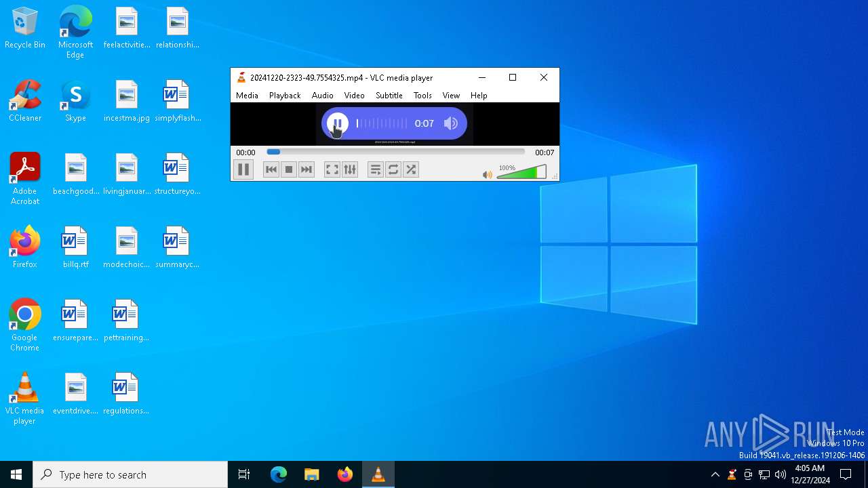Open the Video menu

point(354,96)
